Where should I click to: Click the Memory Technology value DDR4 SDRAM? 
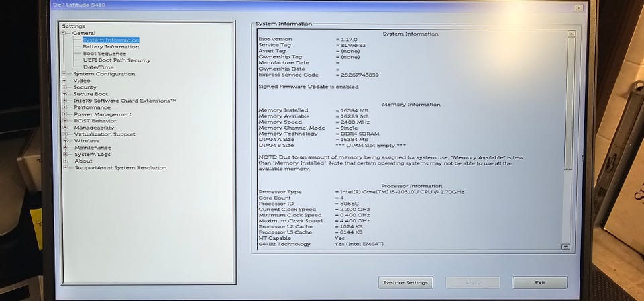tap(360, 134)
